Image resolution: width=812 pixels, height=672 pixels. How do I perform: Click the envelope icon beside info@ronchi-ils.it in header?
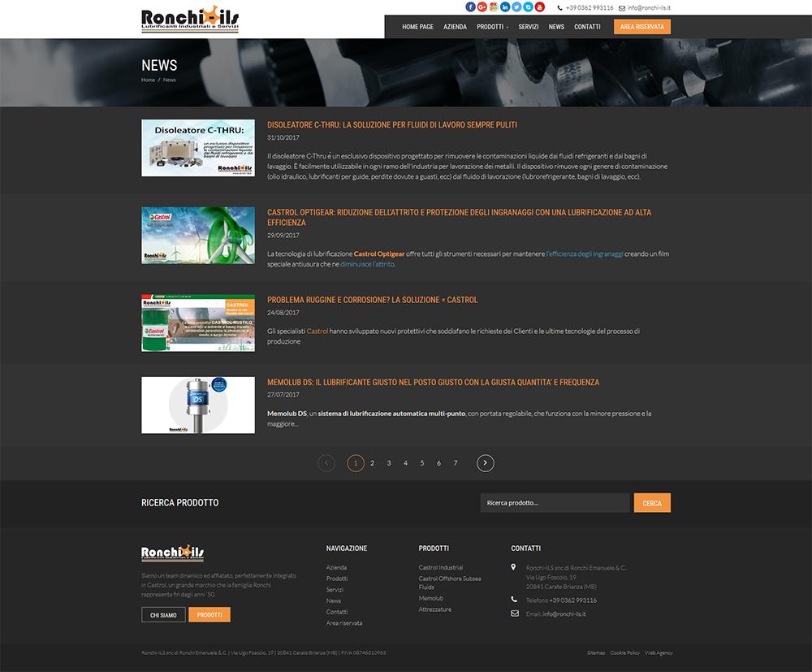click(x=622, y=8)
